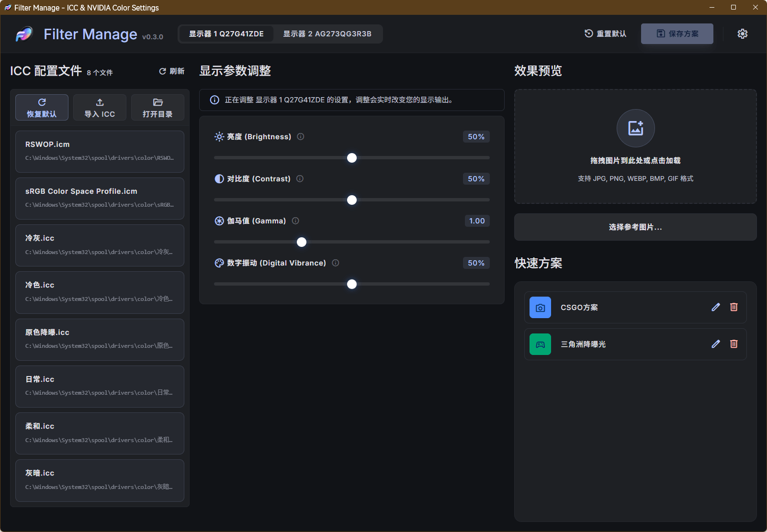Click 导入 ICC import button
The height and width of the screenshot is (532, 767).
point(100,107)
